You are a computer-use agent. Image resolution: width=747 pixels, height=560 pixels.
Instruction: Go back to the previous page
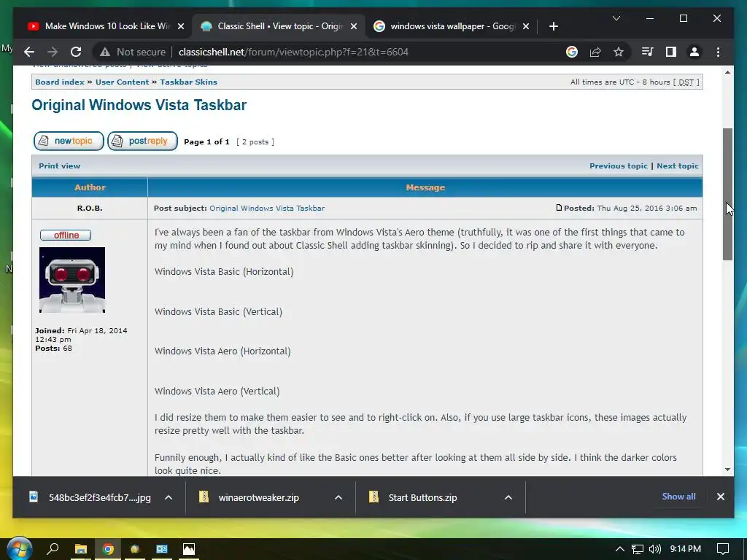pyautogui.click(x=29, y=52)
